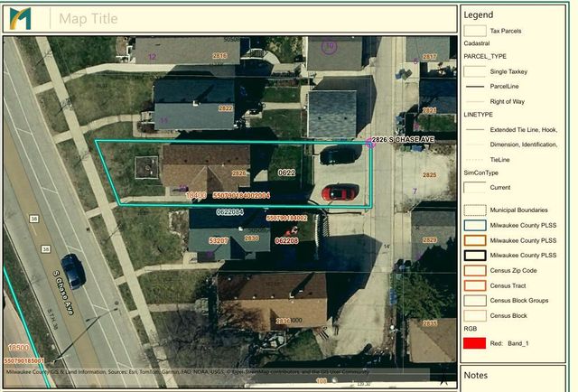Click the 53207 zip code label

point(219,241)
